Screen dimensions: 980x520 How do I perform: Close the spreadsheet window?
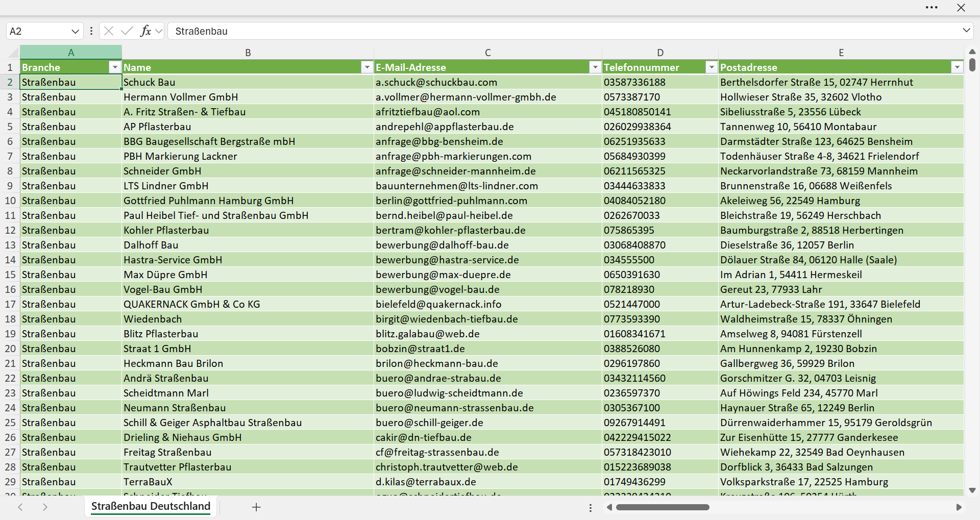point(961,8)
